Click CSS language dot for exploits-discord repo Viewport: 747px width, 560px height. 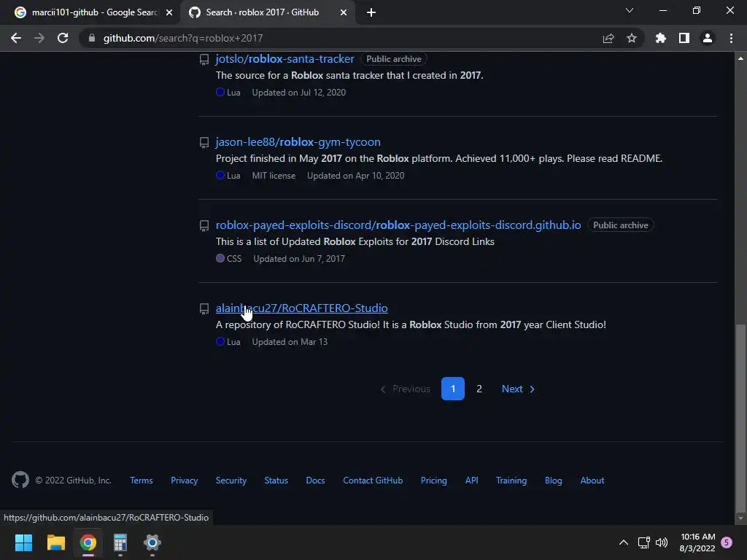coord(220,258)
